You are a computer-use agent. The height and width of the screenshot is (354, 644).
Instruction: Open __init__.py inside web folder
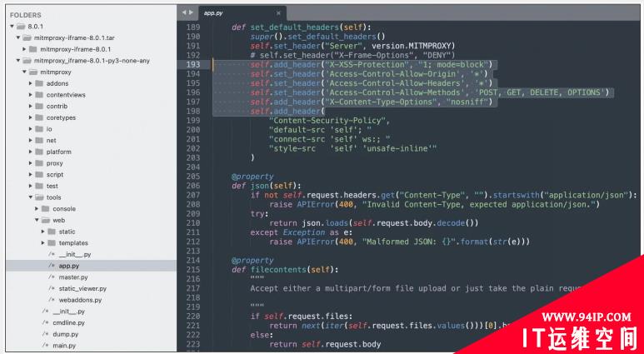75,254
